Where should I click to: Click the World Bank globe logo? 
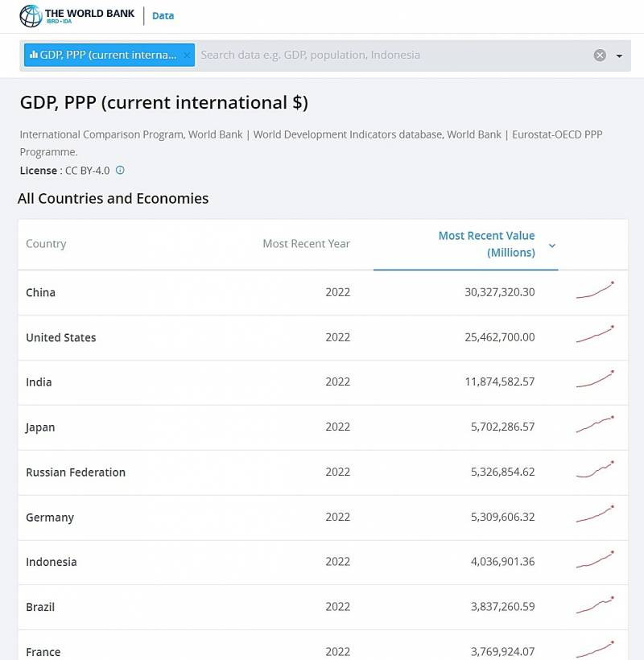pos(31,15)
